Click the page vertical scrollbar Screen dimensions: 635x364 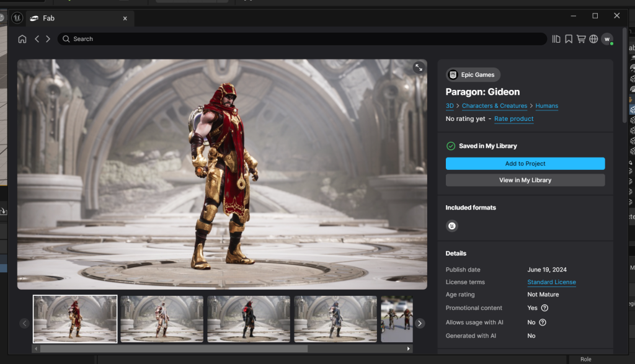pyautogui.click(x=625, y=75)
